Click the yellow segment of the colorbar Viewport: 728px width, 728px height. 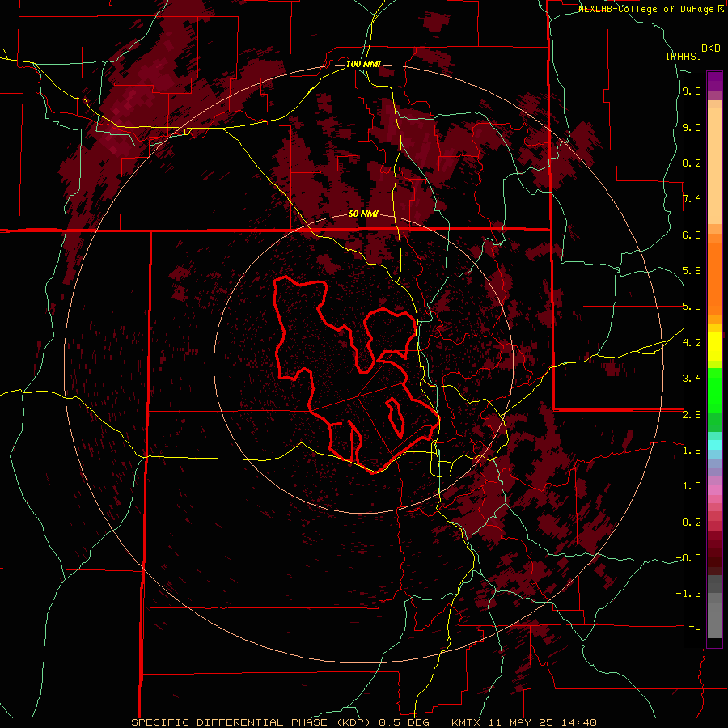(x=714, y=346)
